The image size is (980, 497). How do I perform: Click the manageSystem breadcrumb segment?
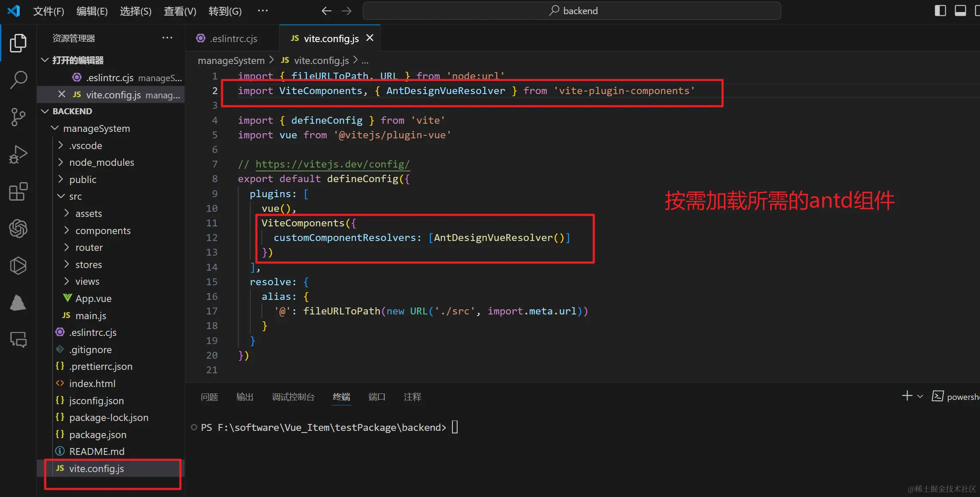coord(231,61)
